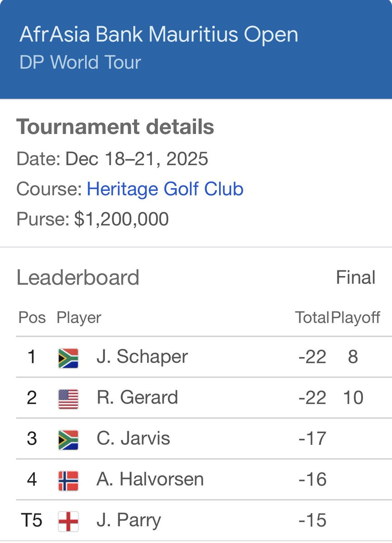Click the Leaderboard section heading
The height and width of the screenshot is (543, 392).
click(x=78, y=278)
